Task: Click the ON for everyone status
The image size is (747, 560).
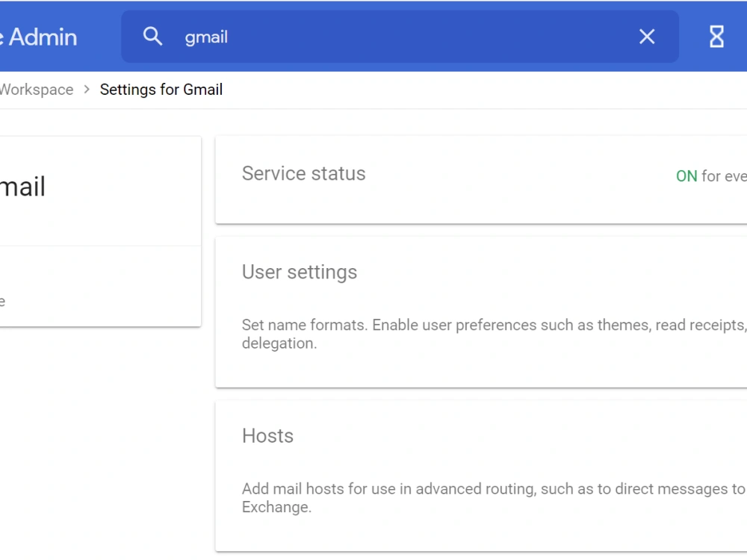Action: (x=711, y=176)
